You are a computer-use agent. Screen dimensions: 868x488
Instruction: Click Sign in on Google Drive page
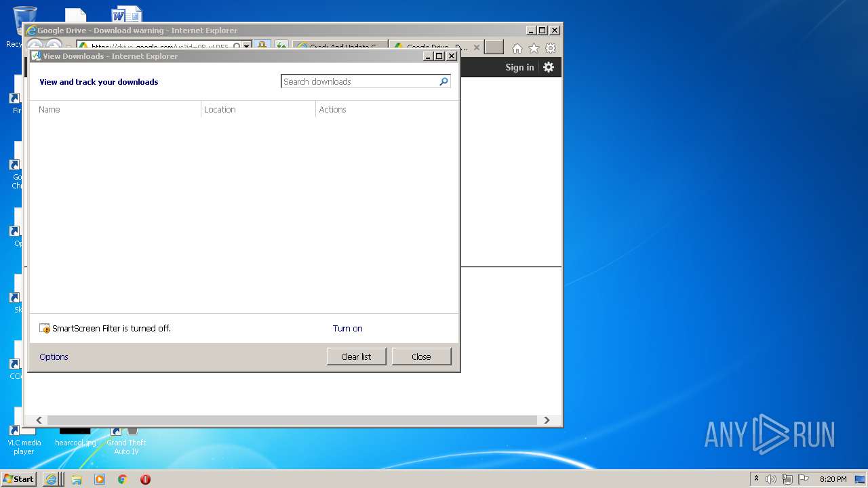519,67
